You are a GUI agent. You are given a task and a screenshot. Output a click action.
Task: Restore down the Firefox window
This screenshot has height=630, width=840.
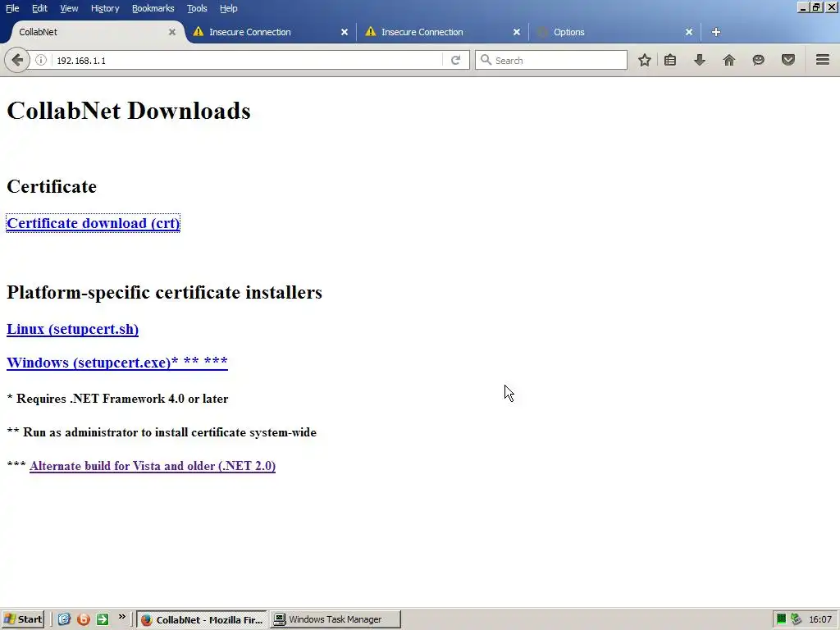[x=816, y=7]
